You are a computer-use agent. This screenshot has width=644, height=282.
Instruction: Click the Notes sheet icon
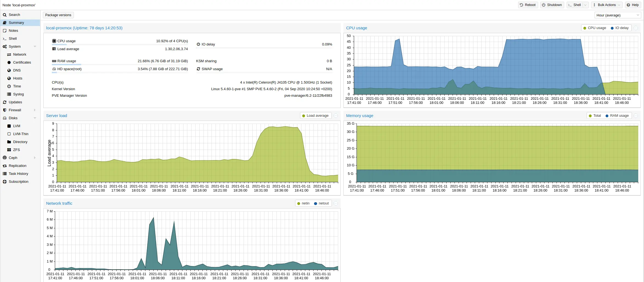pyautogui.click(x=5, y=31)
